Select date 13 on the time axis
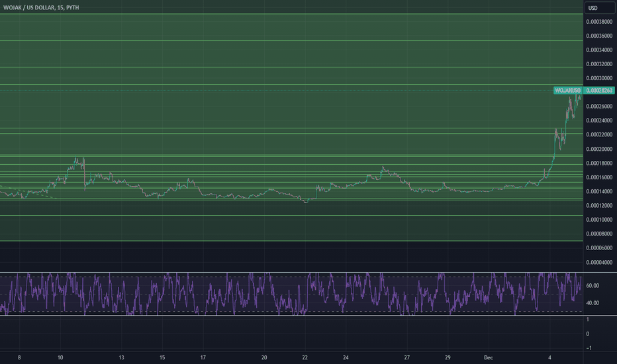This screenshot has width=617, height=364. coord(121,357)
